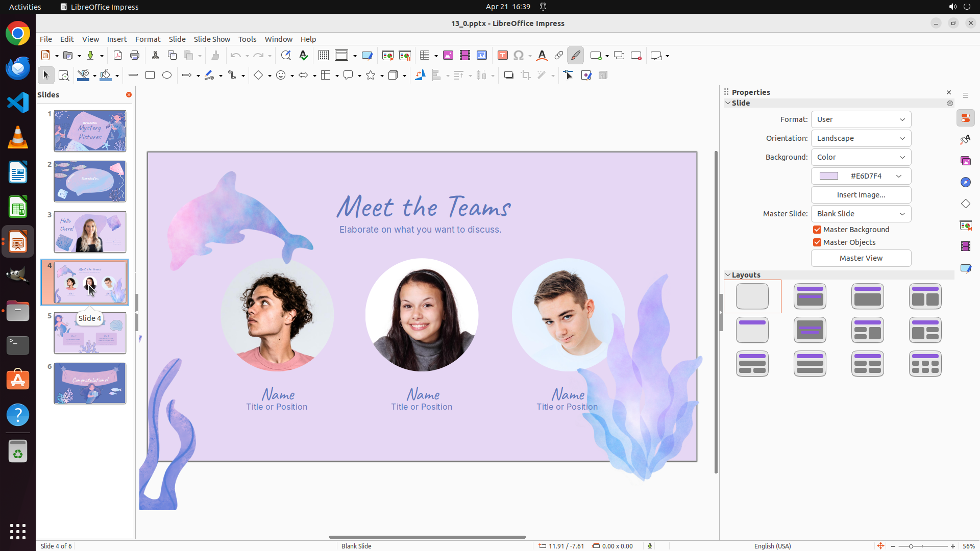Open the Orientation dropdown
The image size is (980, 551).
[861, 138]
